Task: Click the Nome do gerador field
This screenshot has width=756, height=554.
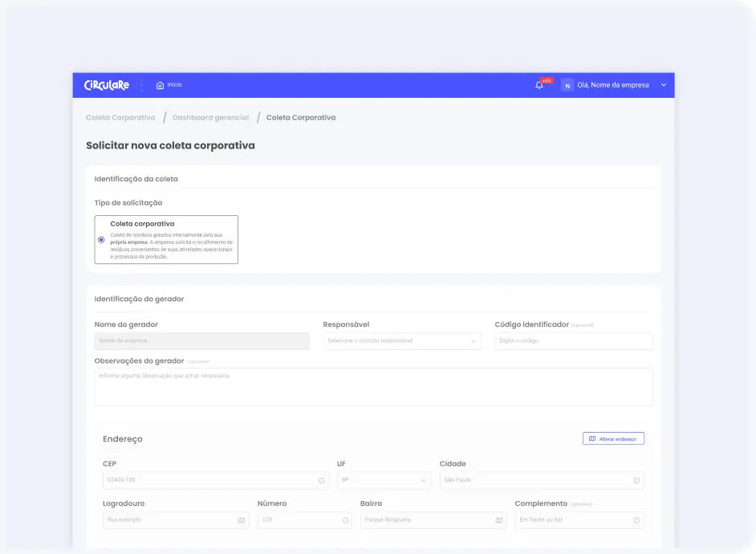Action: click(x=202, y=341)
